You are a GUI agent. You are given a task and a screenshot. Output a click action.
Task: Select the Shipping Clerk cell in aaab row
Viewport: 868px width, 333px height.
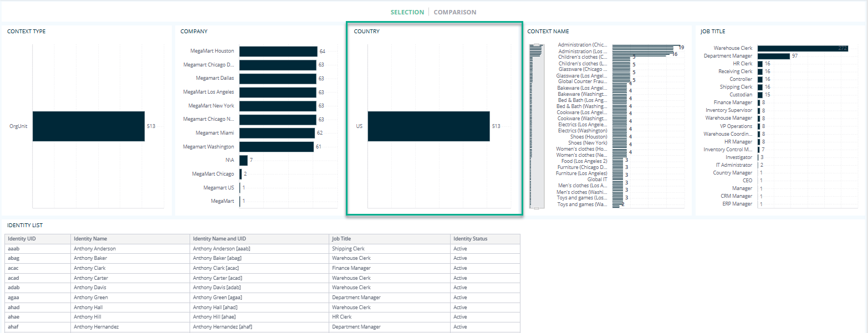[390, 249]
